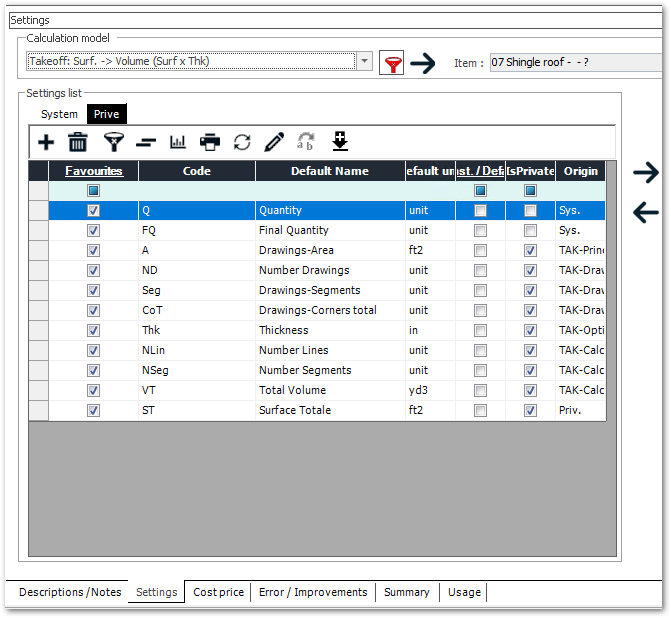Click the IsPrivate filter box in the filter row
The image size is (671, 618).
click(x=530, y=190)
